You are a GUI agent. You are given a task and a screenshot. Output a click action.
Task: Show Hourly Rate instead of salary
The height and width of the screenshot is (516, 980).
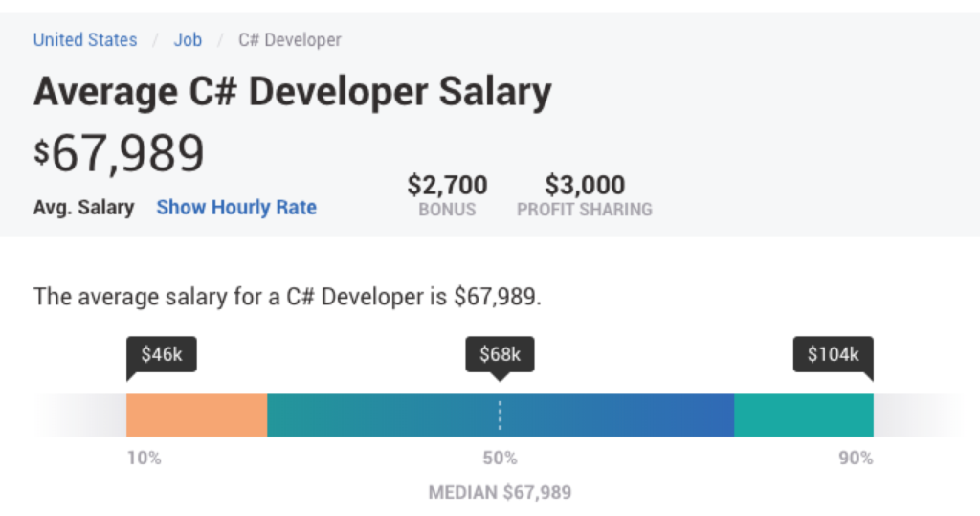pos(236,207)
